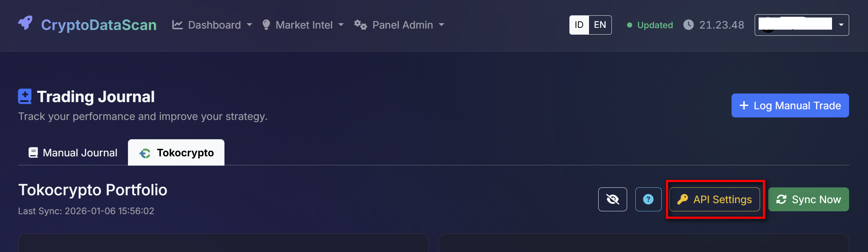Click the Market Intel lightbulb icon

click(x=267, y=25)
